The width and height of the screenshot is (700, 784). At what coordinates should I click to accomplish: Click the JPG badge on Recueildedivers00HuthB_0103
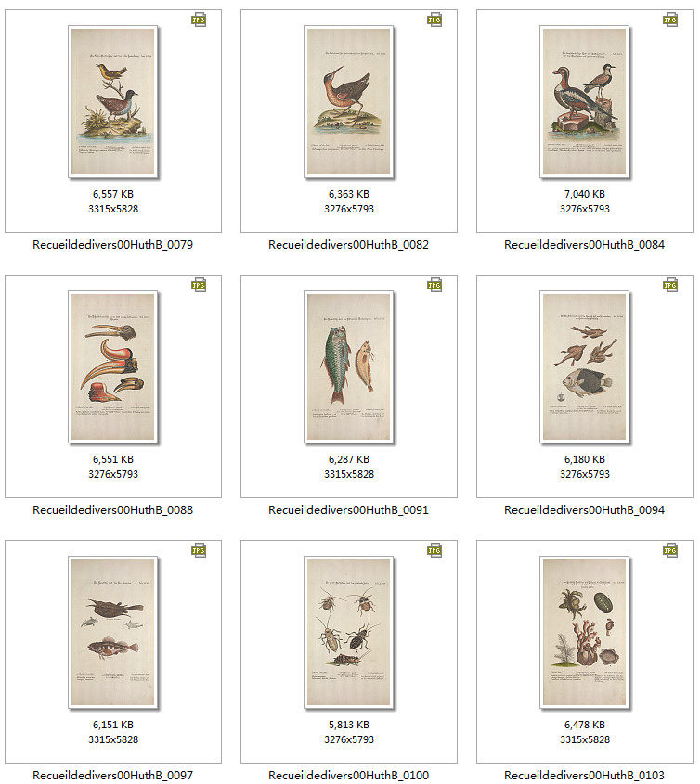(670, 550)
